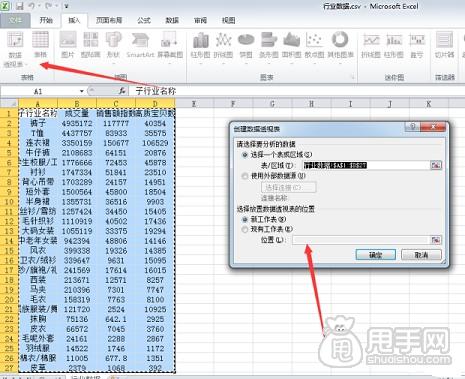This screenshot has width=465, height=379.
Task: Click cell containing 毛呢外套
Action: pyautogui.click(x=38, y=339)
